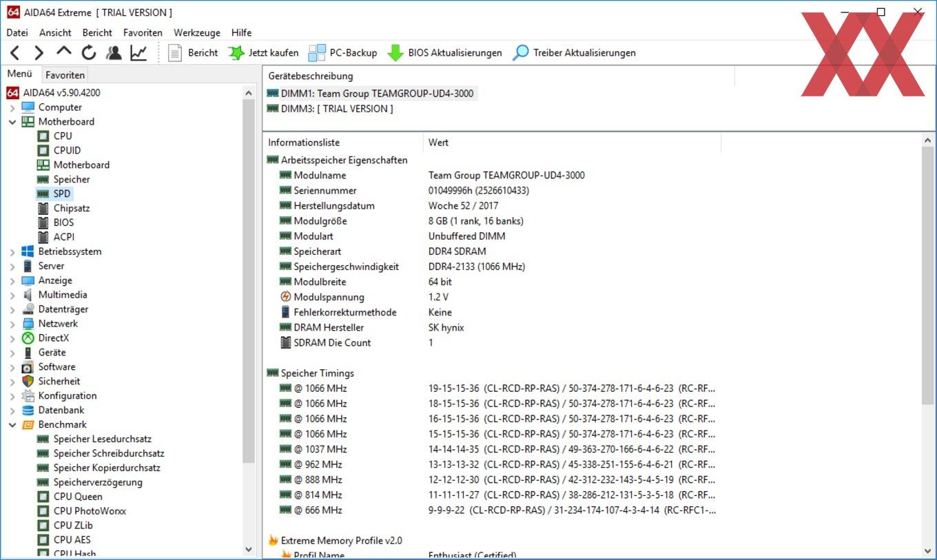The width and height of the screenshot is (937, 560).
Task: Click the Sicherheit shield icon
Action: coord(28,381)
